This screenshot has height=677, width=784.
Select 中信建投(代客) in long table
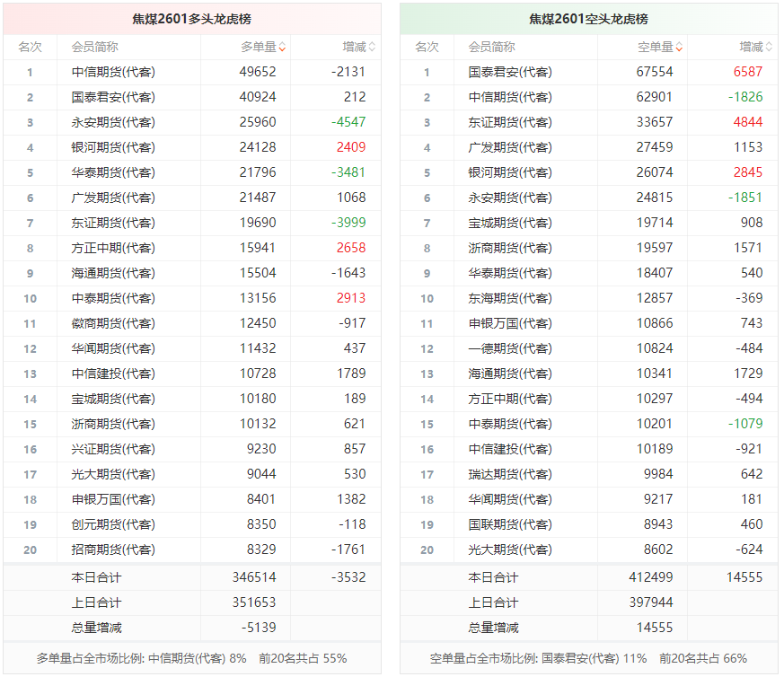click(113, 374)
